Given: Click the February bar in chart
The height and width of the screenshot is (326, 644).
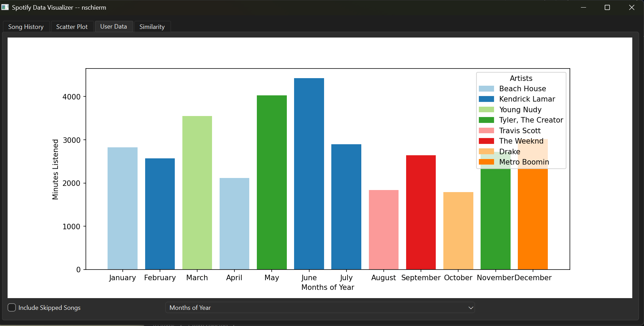Looking at the screenshot, I should (x=160, y=214).
